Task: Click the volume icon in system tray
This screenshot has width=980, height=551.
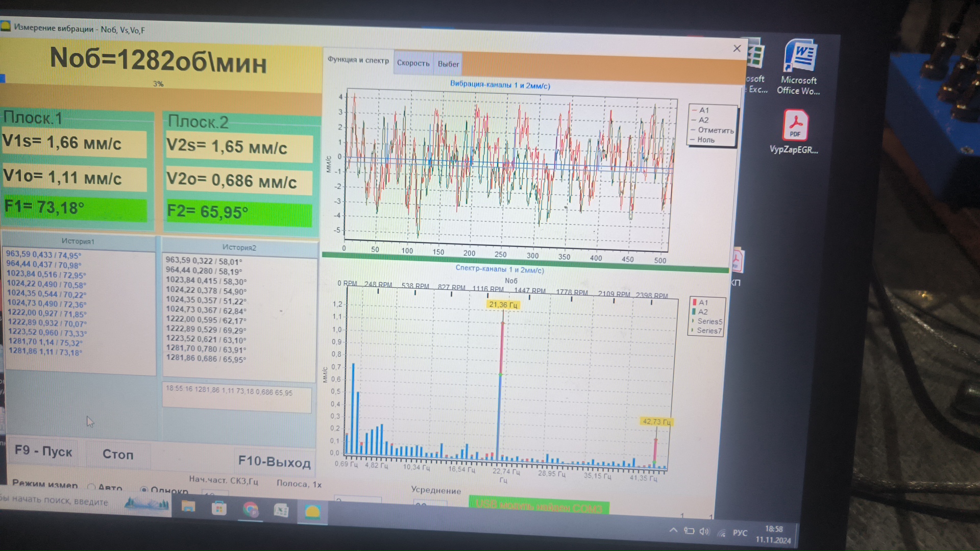Action: tap(704, 532)
